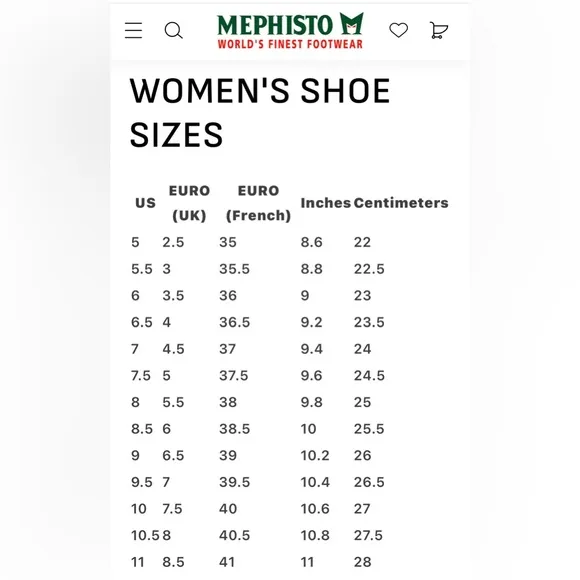
Task: Click the 22.5 centimeters cell
Action: click(369, 269)
